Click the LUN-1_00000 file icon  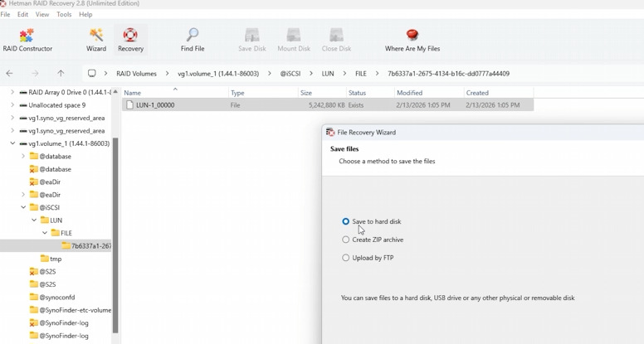[129, 105]
